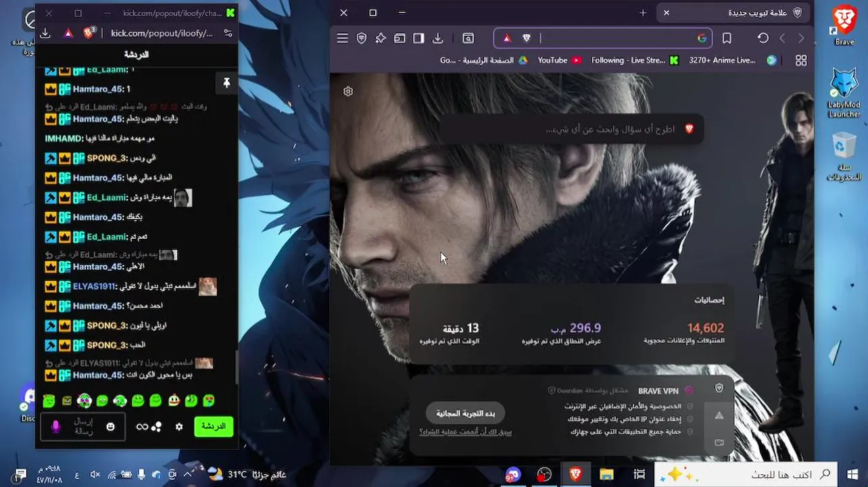Click Leo search box 'اطرح أي سؤال'
This screenshot has width=868, height=487.
point(571,129)
